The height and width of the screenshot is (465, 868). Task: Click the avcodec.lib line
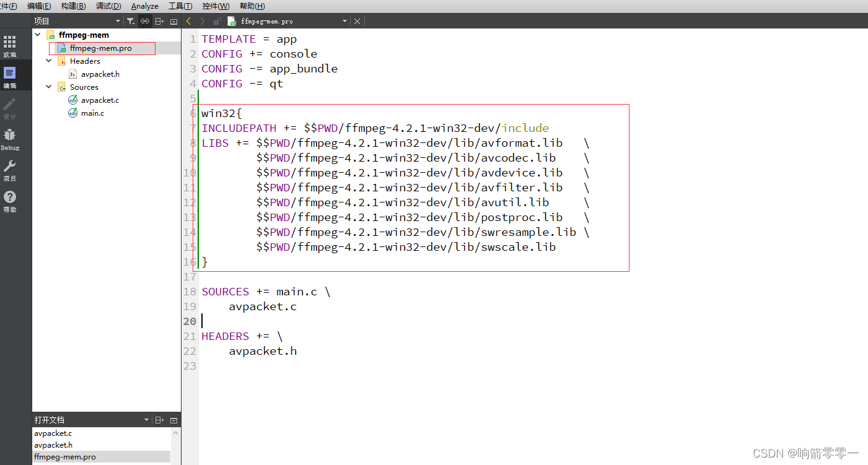click(x=423, y=158)
